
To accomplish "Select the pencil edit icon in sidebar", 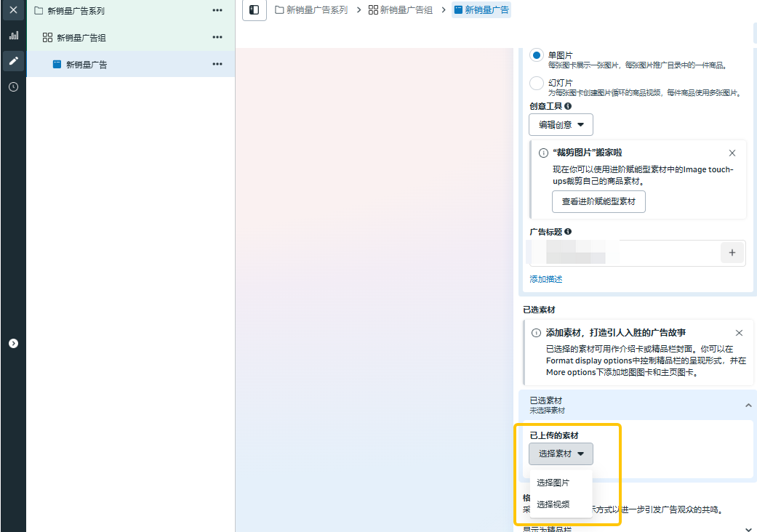I will (x=13, y=61).
